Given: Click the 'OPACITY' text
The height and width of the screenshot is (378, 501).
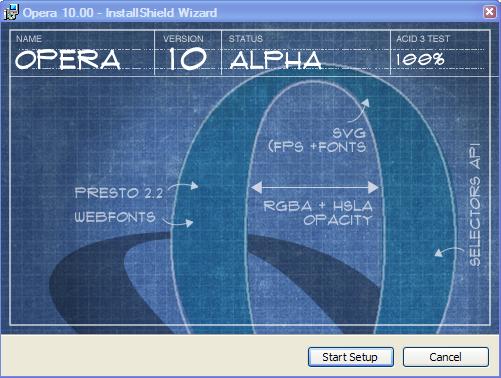Looking at the screenshot, I should 337,220.
